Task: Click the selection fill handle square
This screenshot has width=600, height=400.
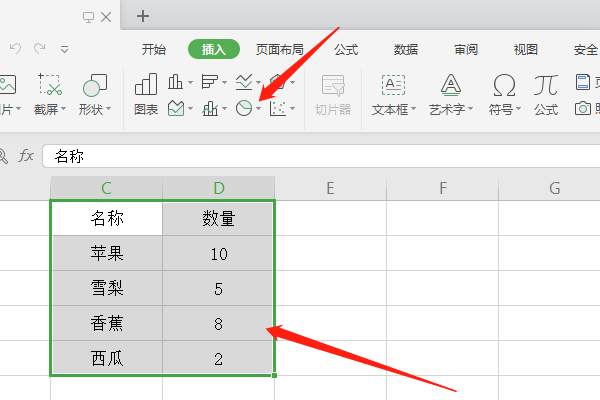Action: point(274,376)
